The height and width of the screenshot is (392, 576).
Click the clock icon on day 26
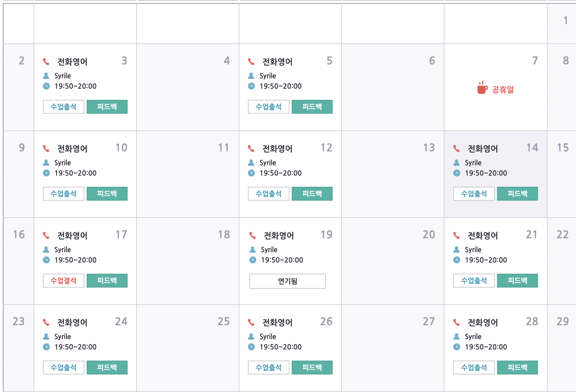pyautogui.click(x=251, y=347)
